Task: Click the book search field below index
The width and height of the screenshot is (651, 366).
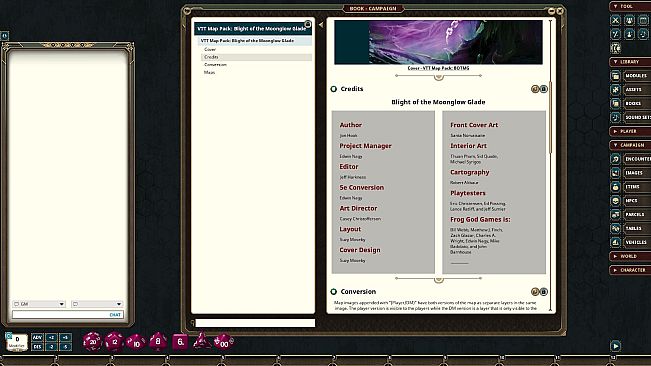Action: (x=255, y=323)
